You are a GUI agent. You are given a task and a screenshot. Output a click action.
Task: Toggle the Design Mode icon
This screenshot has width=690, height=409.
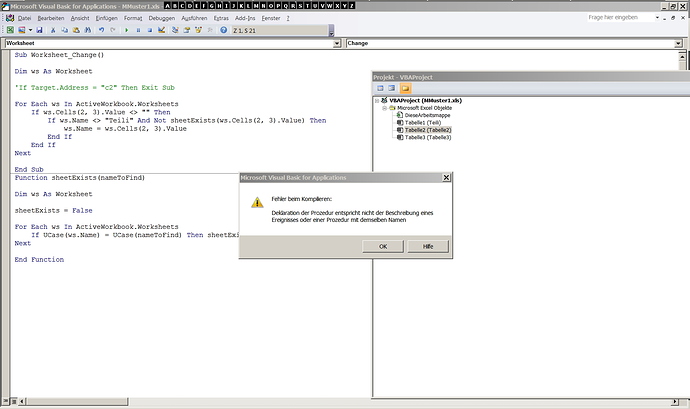161,30
